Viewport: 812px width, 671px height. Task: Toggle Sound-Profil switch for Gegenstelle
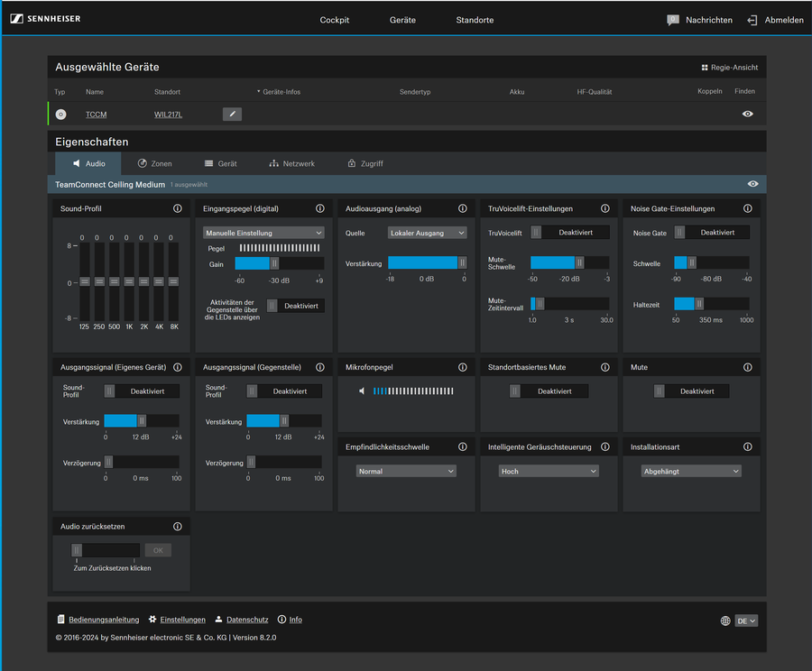pos(284,391)
